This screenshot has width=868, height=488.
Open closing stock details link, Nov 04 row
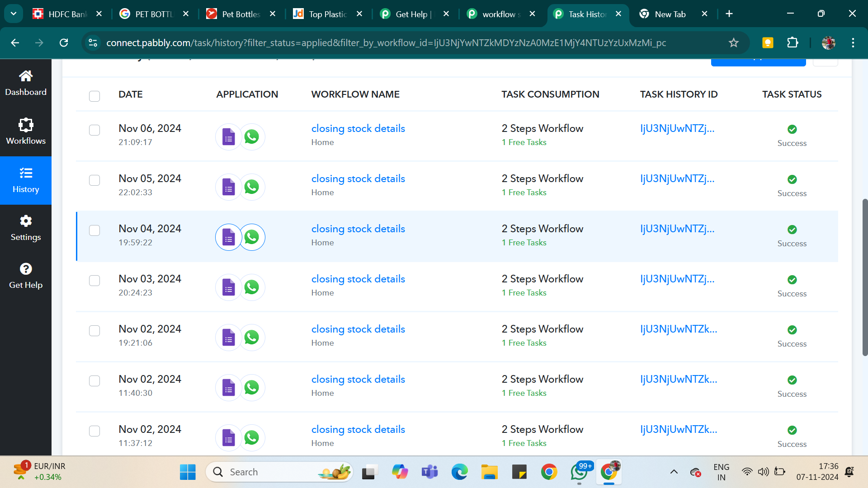358,229
